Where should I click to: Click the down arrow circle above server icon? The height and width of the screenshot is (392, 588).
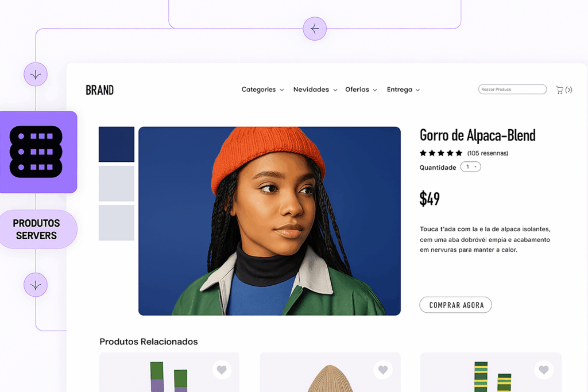tap(36, 74)
